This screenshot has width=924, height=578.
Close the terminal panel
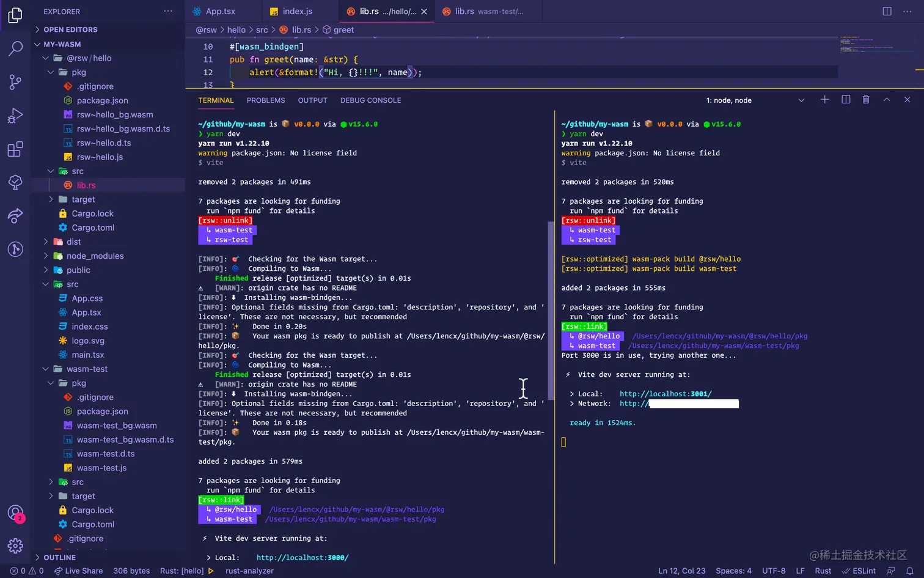[907, 100]
